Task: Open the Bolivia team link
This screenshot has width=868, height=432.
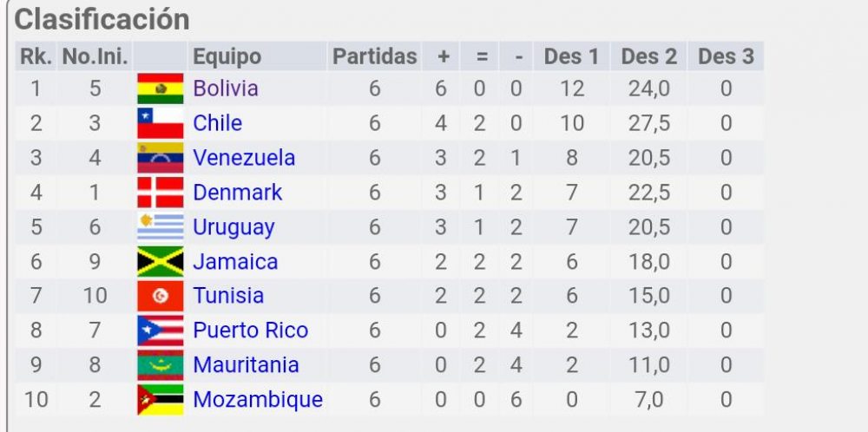Action: point(226,88)
